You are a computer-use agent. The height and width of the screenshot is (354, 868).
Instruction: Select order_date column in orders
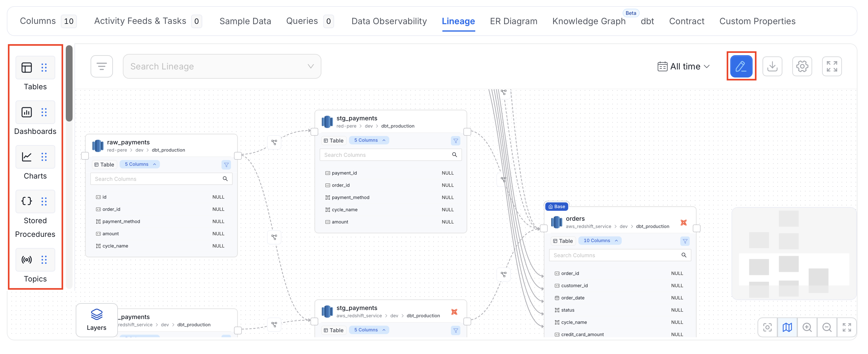pyautogui.click(x=620, y=298)
